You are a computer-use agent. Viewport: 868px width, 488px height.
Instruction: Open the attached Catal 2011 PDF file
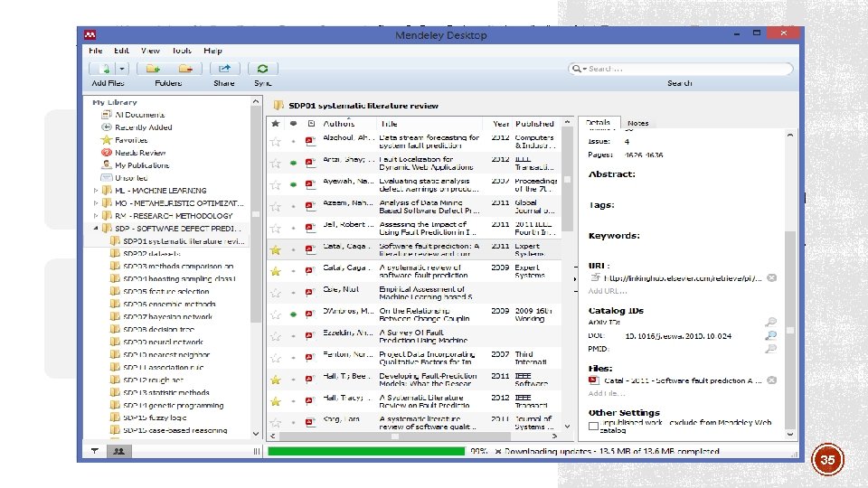click(x=683, y=380)
